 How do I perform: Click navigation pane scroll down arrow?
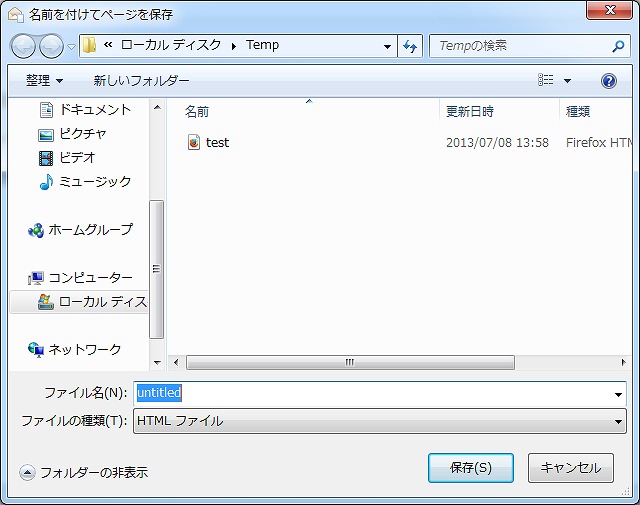point(157,363)
